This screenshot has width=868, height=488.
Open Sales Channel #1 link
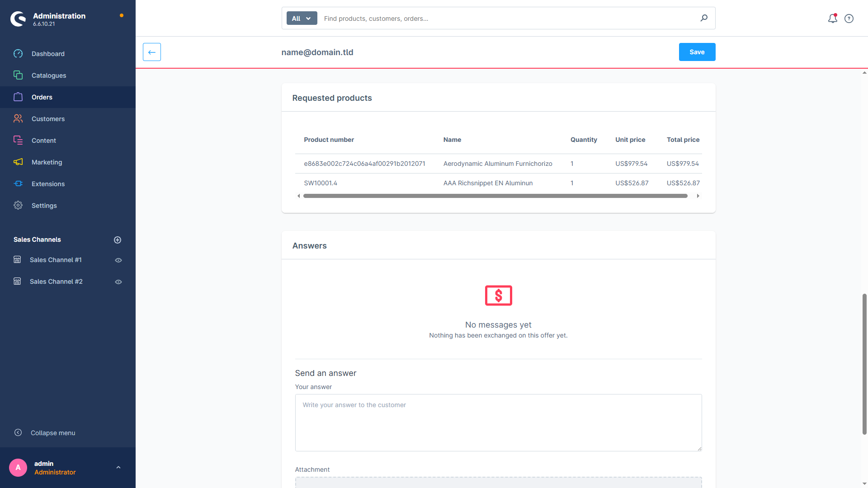(56, 260)
